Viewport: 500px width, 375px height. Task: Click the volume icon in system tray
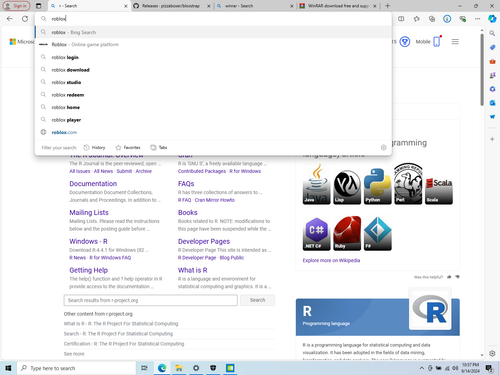455,368
